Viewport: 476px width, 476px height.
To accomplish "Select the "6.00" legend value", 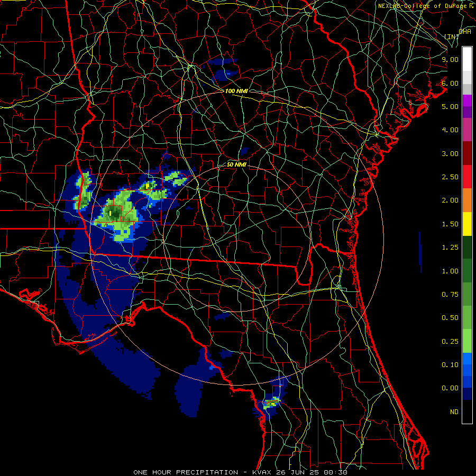I will [450, 83].
